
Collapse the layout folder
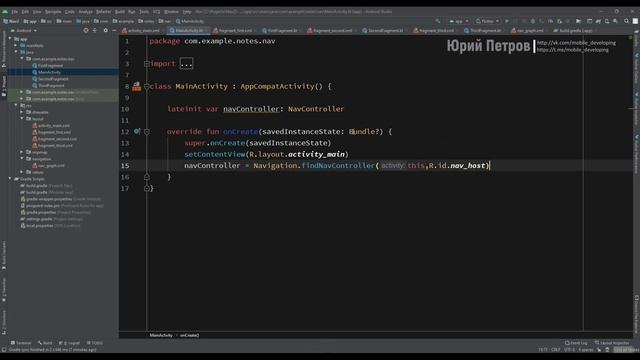[x=22, y=118]
